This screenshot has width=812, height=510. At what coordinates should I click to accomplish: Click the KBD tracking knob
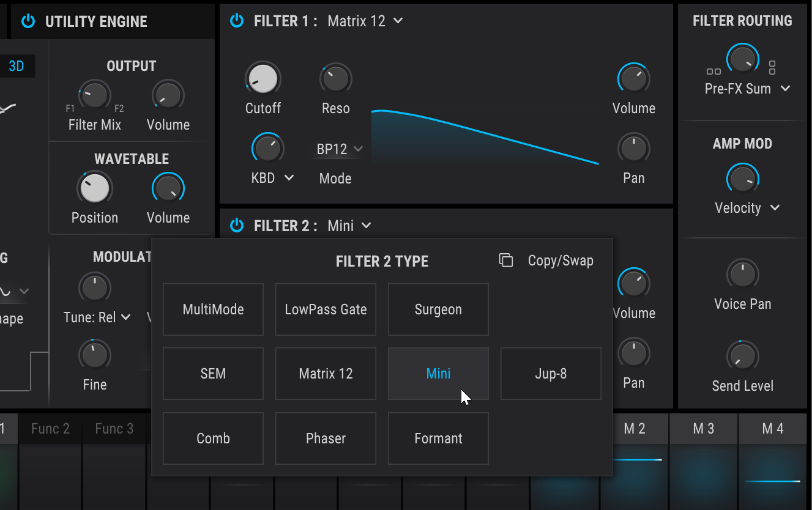[x=267, y=149]
